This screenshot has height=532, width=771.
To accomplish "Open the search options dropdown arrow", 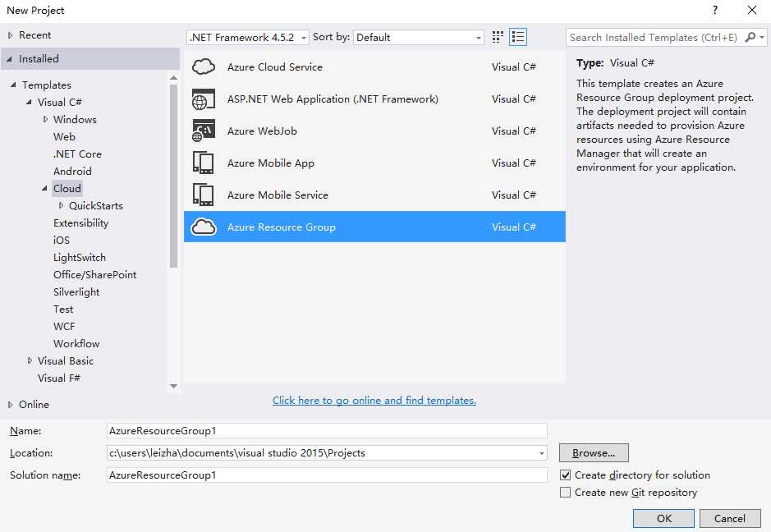I will 762,38.
